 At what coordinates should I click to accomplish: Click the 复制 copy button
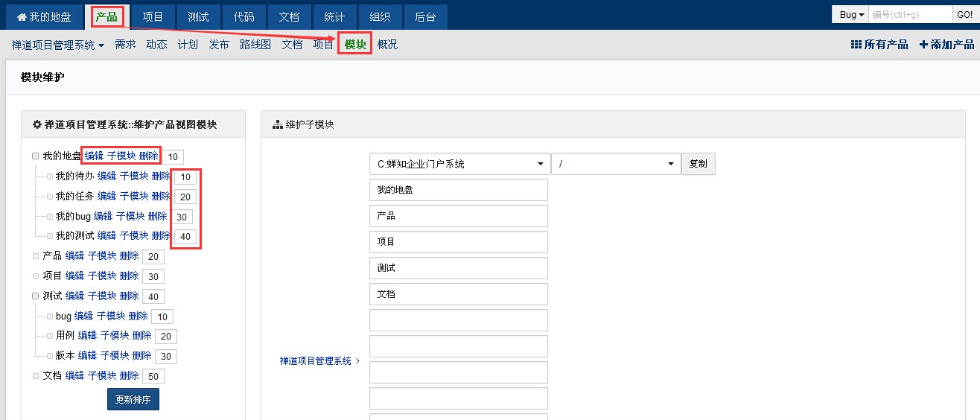(699, 164)
